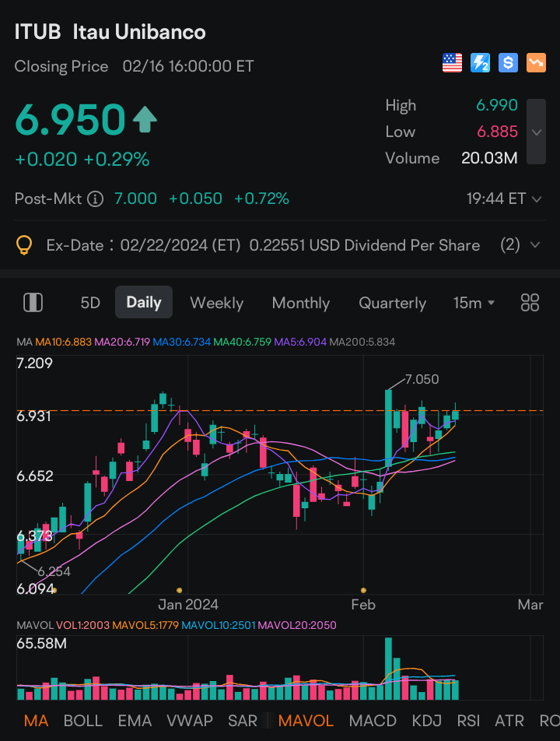Open the 15m interval dropdown
The image size is (560, 741).
(x=474, y=303)
